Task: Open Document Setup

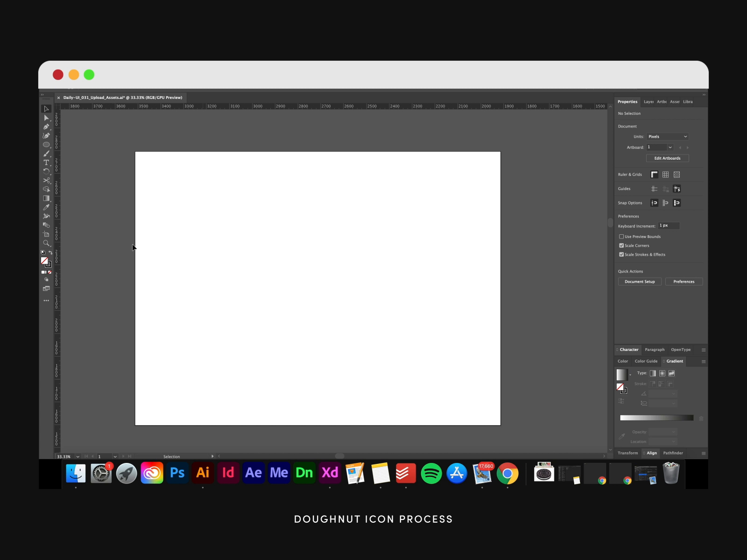Action: 640,282
